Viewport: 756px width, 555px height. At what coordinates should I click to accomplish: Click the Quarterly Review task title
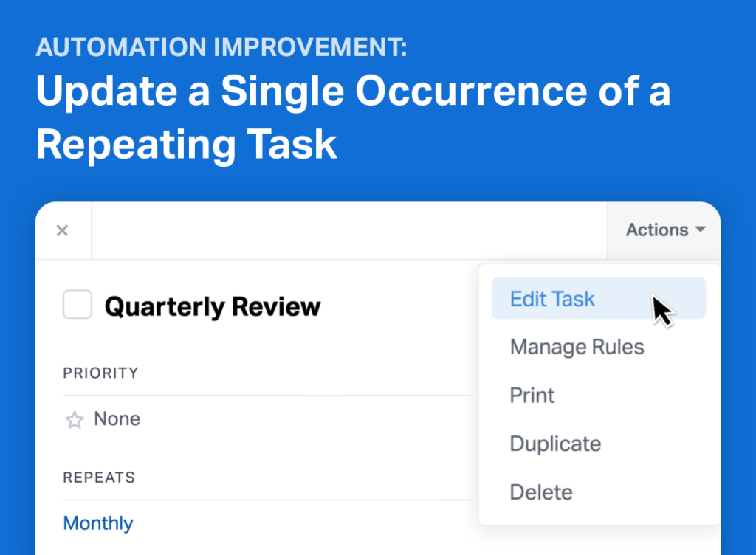coord(213,304)
